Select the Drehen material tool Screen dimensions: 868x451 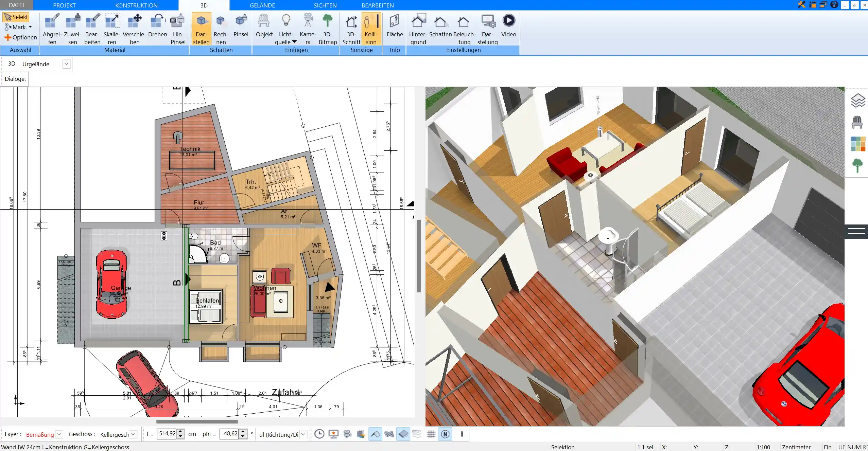(x=157, y=25)
